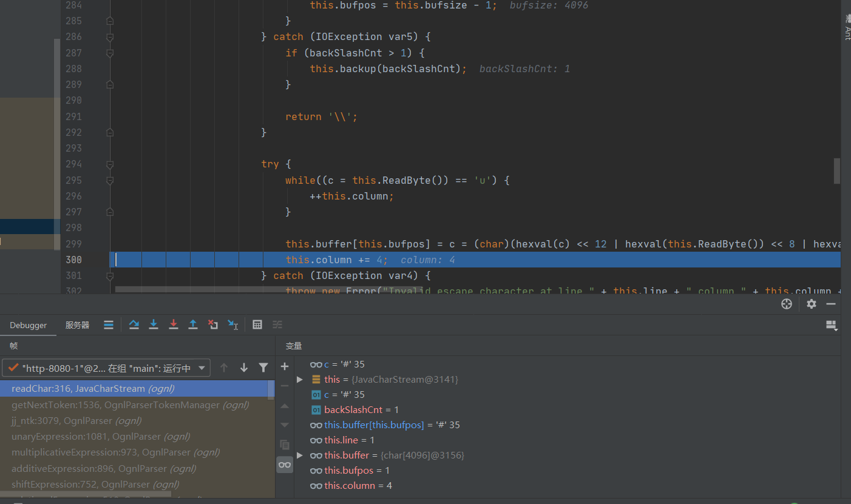Click the minus icon to remove watch
The width and height of the screenshot is (851, 504).
tap(285, 386)
